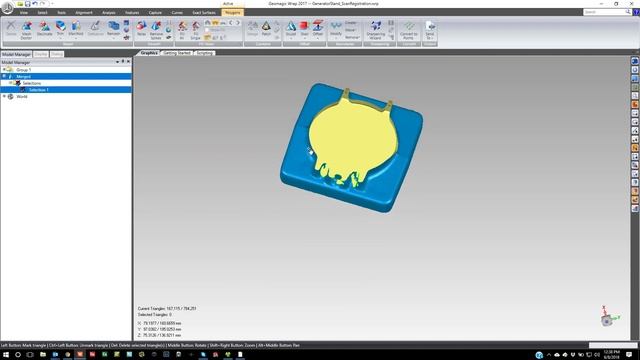Select the Offset tool
This screenshot has height=360, width=640.
(x=318, y=29)
